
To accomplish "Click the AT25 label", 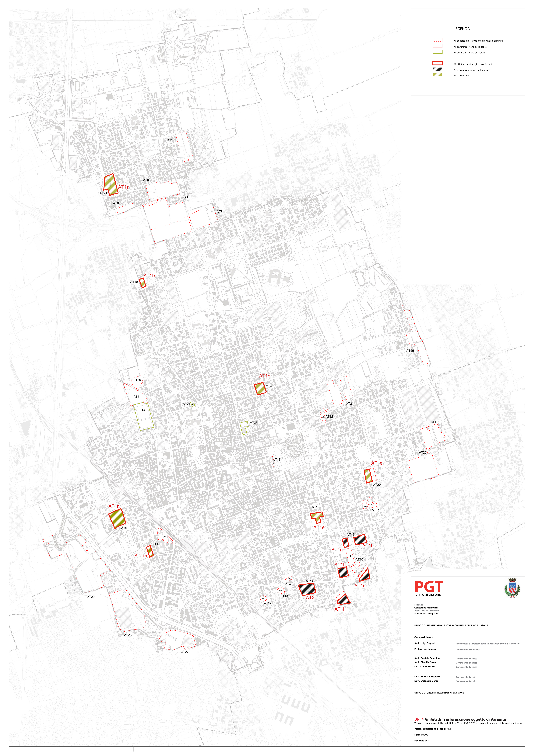I will tap(410, 351).
